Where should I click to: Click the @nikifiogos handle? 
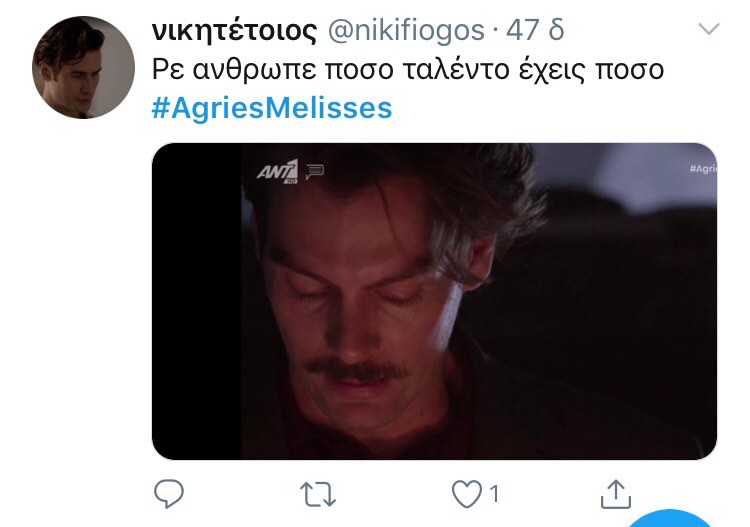point(406,30)
